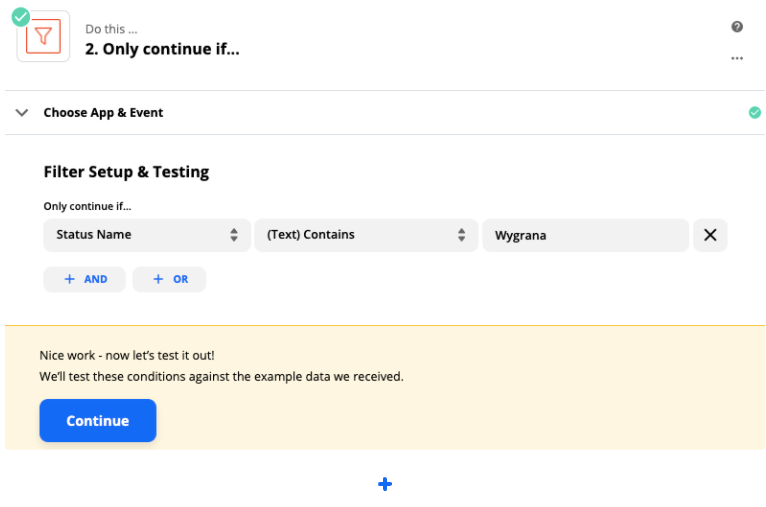Click the plus icon in the AND button
The image size is (766, 507).
(70, 279)
